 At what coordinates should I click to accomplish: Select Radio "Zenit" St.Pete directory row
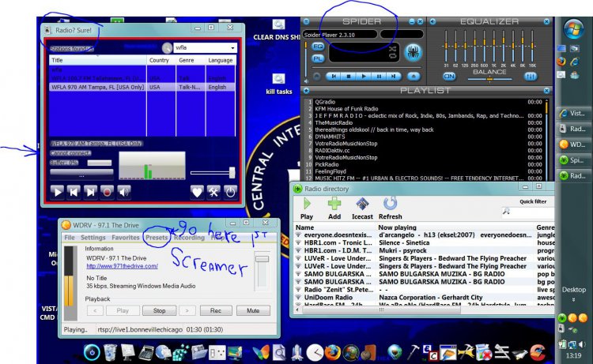pyautogui.click(x=424, y=290)
